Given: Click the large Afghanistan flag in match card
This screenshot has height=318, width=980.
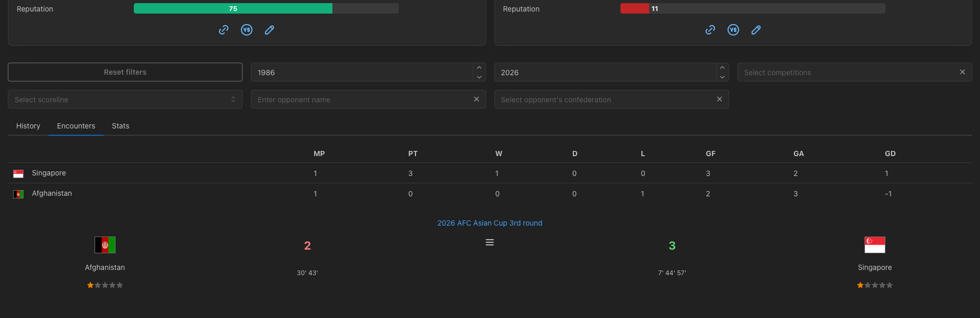Looking at the screenshot, I should point(105,245).
